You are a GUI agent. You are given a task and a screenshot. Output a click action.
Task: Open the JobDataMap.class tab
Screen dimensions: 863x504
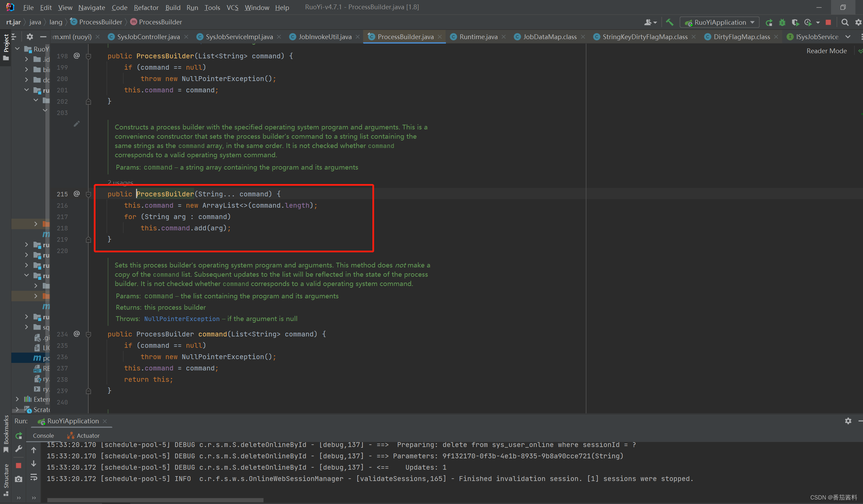point(550,37)
